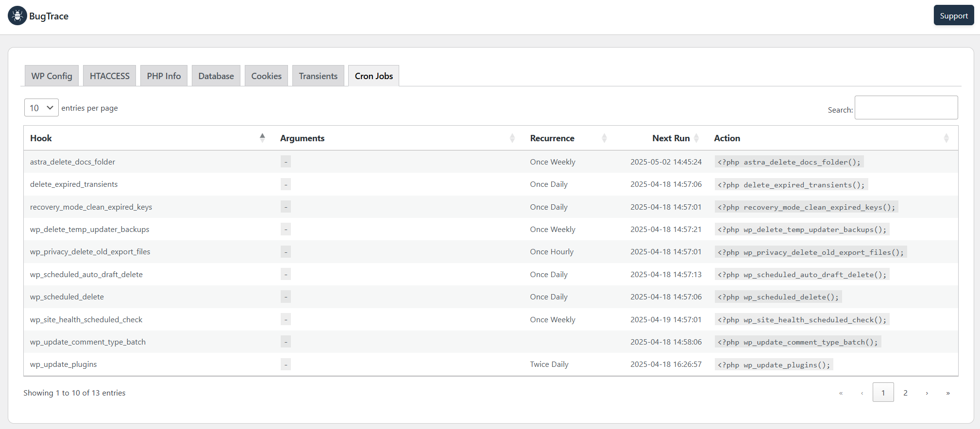This screenshot has width=980, height=429.
Task: Select the wp_site_health_scheduled_check hook cell
Action: (86, 320)
